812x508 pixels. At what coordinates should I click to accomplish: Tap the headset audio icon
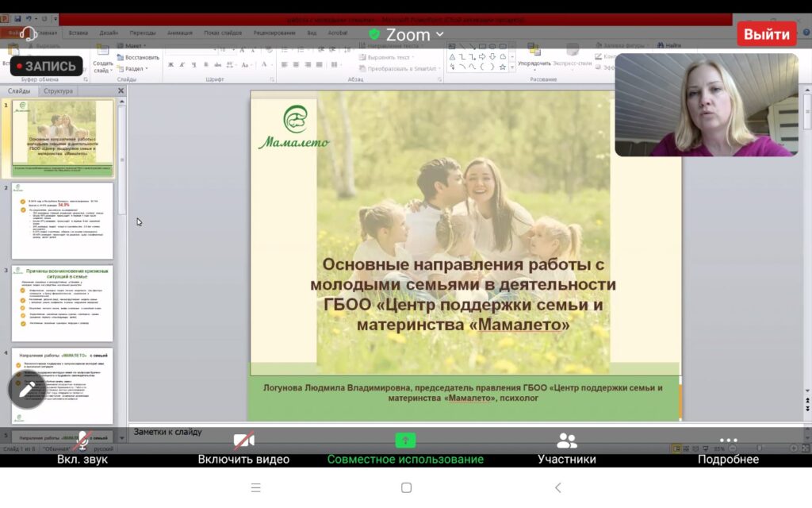28,33
